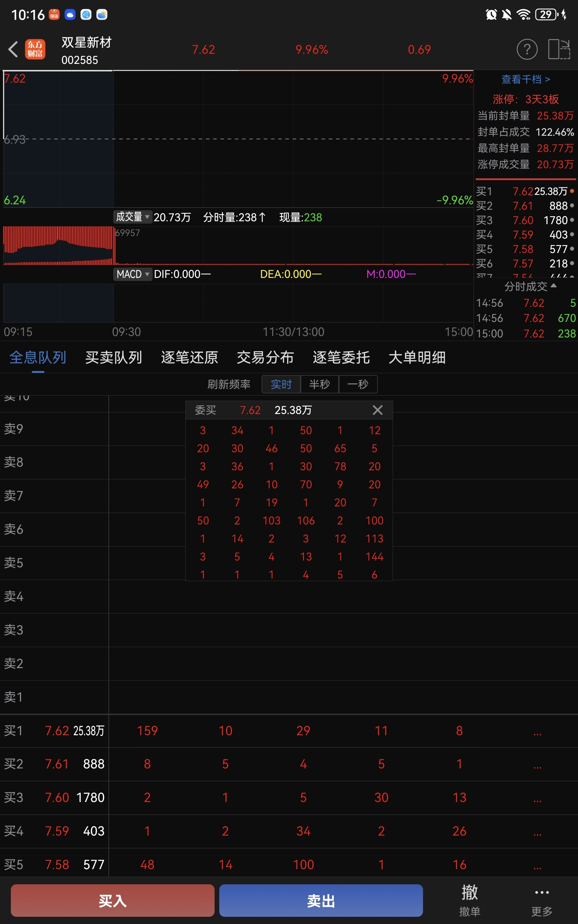This screenshot has height=924, width=578.
Task: Select 半秒 refresh frequency
Action: pos(320,384)
